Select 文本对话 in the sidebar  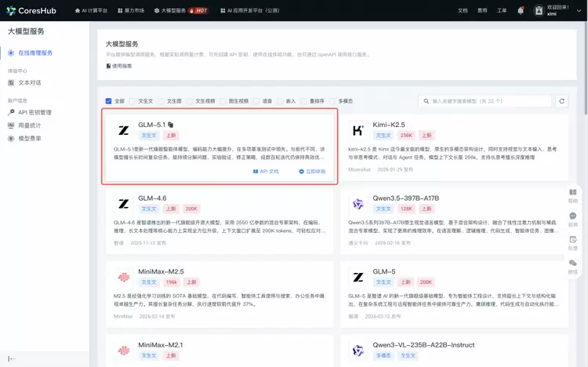29,82
